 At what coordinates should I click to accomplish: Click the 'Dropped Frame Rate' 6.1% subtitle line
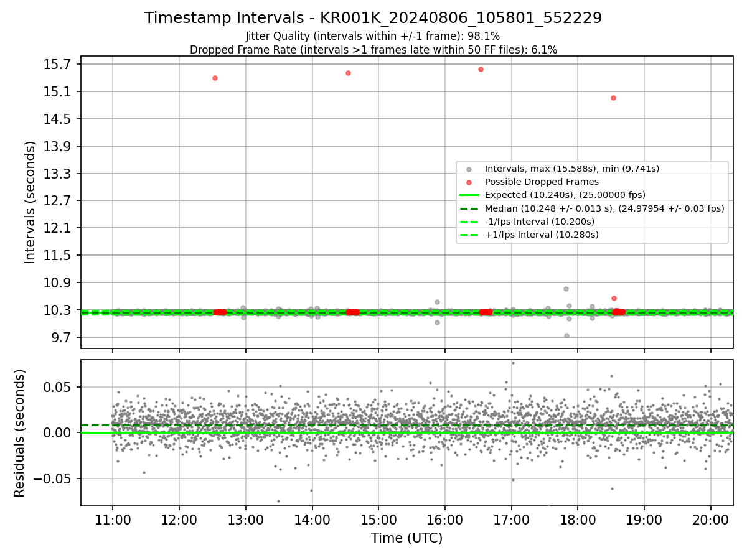click(x=373, y=50)
